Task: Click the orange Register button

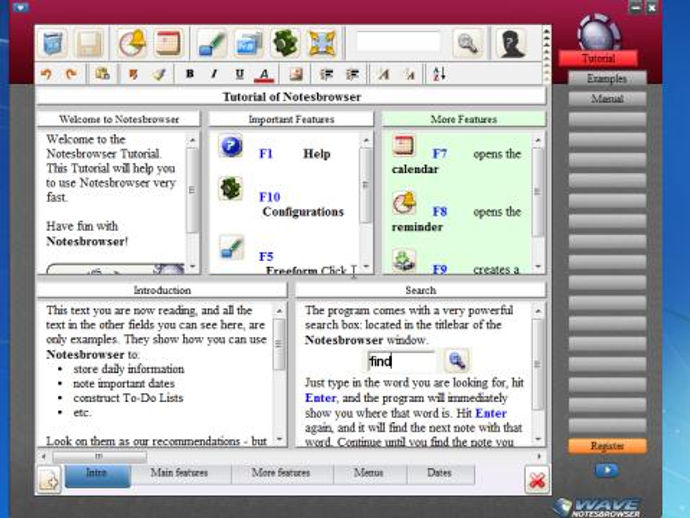Action: point(607,446)
